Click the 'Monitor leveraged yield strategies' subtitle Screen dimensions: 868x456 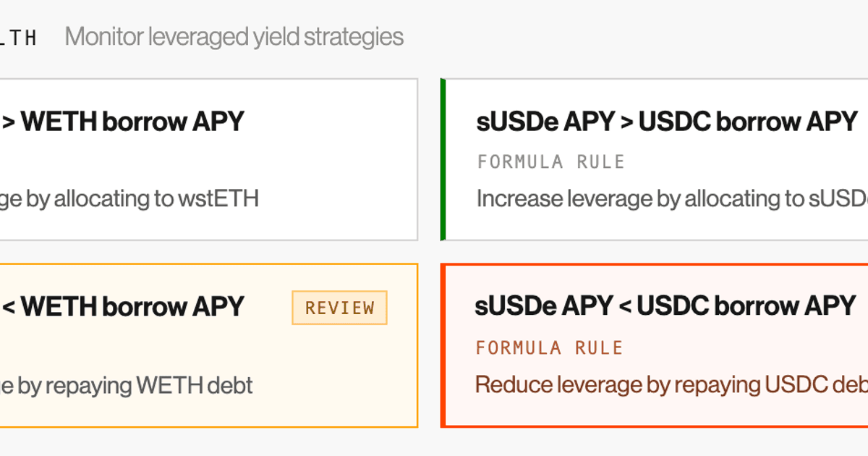click(234, 37)
